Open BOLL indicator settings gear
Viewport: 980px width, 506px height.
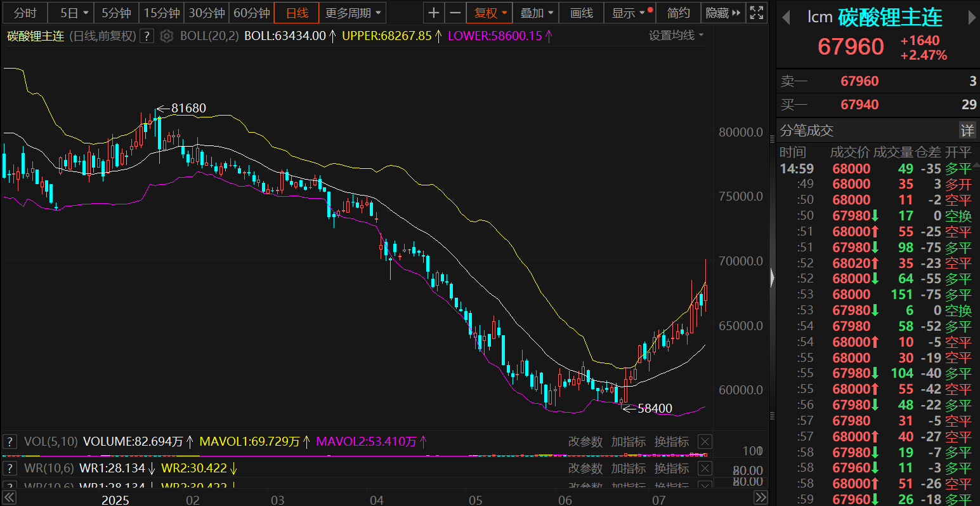pos(166,36)
